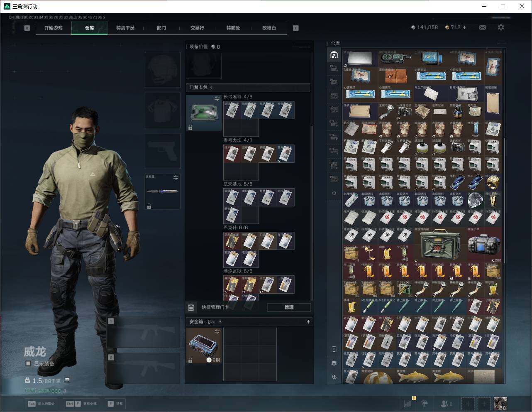Click the lock icon on the knife slot
The image size is (532, 412).
149,206
